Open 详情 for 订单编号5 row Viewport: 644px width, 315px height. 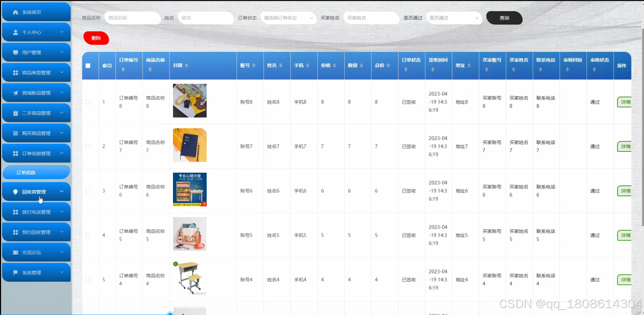[x=625, y=235]
